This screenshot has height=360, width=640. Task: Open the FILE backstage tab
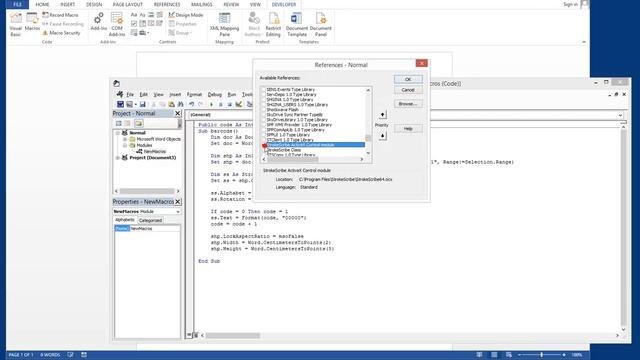tap(17, 4)
